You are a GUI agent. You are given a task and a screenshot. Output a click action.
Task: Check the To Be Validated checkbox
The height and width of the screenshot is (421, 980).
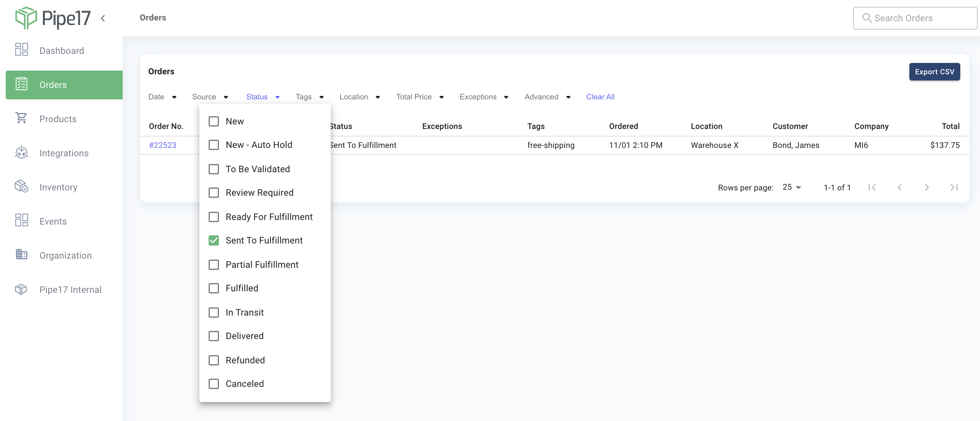[x=214, y=169]
